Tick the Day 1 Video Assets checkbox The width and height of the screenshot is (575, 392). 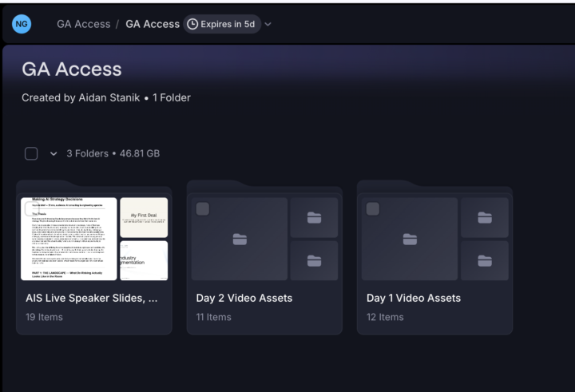373,209
